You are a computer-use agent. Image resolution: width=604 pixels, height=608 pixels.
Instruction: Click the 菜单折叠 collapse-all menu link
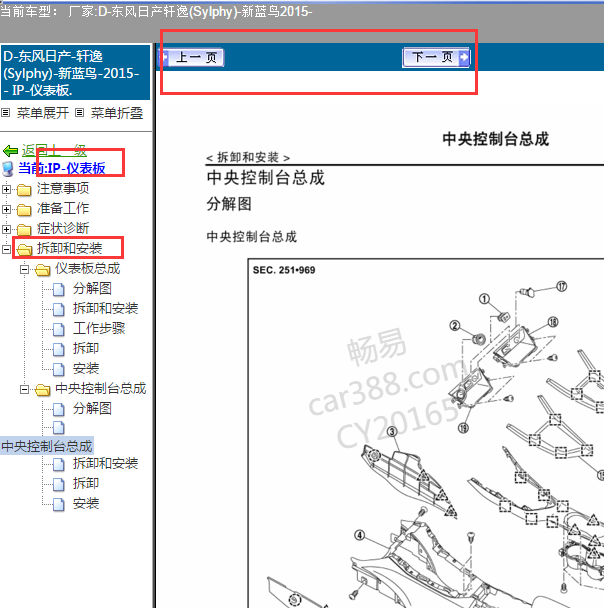click(117, 113)
